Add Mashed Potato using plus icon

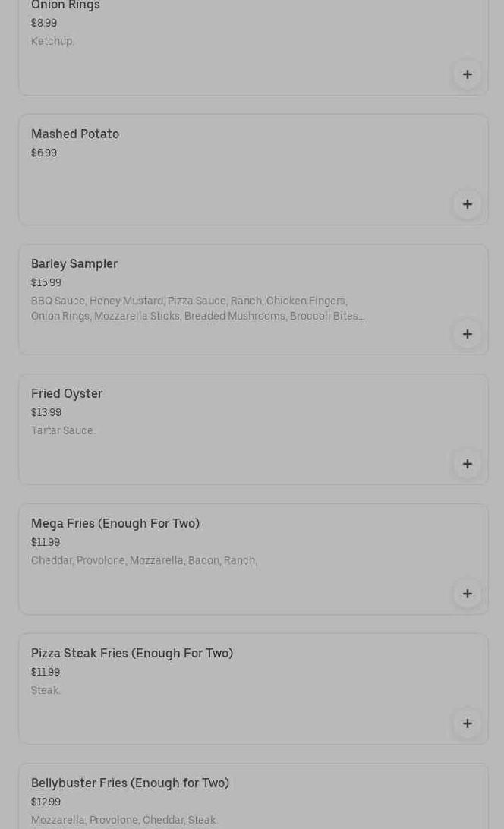[467, 204]
